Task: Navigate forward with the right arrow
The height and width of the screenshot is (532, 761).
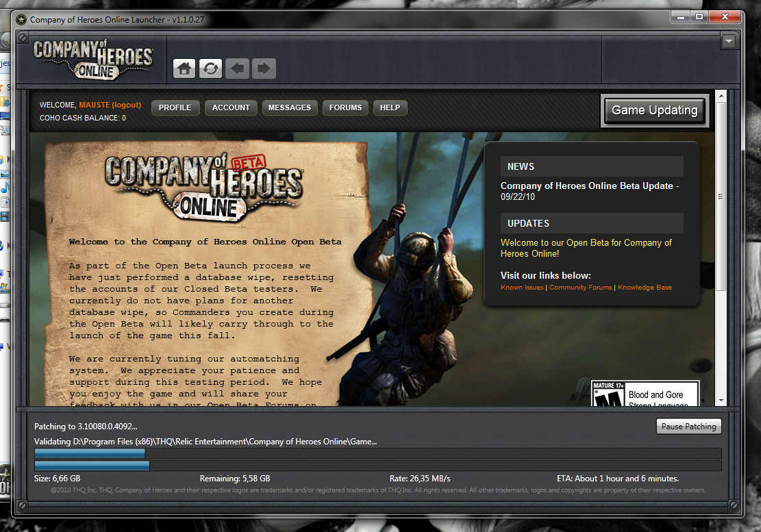Action: (x=264, y=68)
